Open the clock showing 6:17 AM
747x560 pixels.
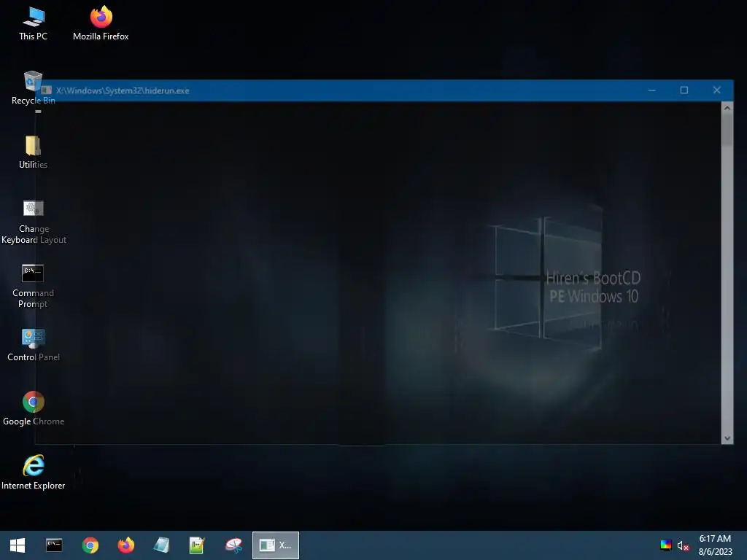pos(715,545)
